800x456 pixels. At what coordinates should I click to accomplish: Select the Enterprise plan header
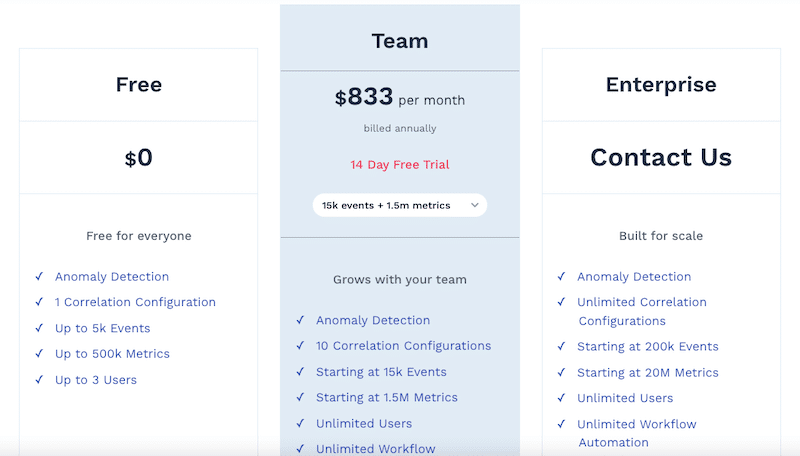[661, 85]
